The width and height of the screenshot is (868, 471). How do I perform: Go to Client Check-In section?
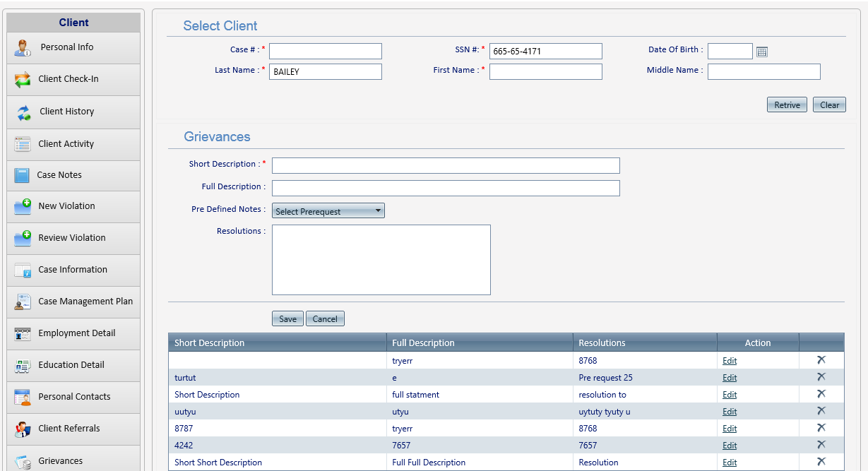point(73,80)
